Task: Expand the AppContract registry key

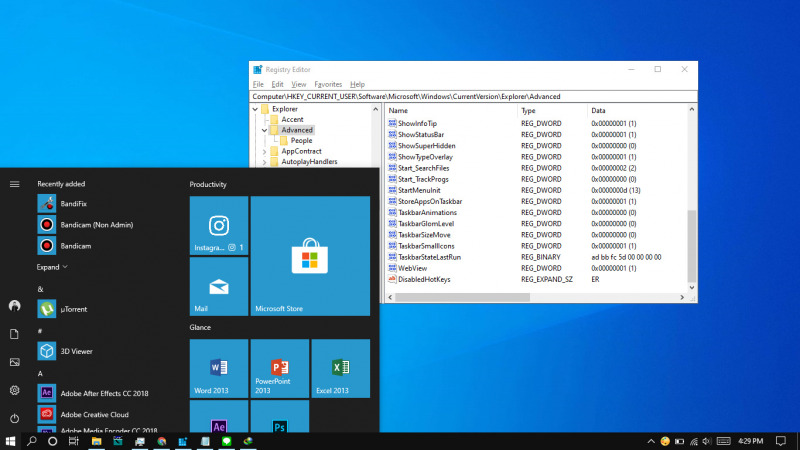Action: click(x=264, y=152)
